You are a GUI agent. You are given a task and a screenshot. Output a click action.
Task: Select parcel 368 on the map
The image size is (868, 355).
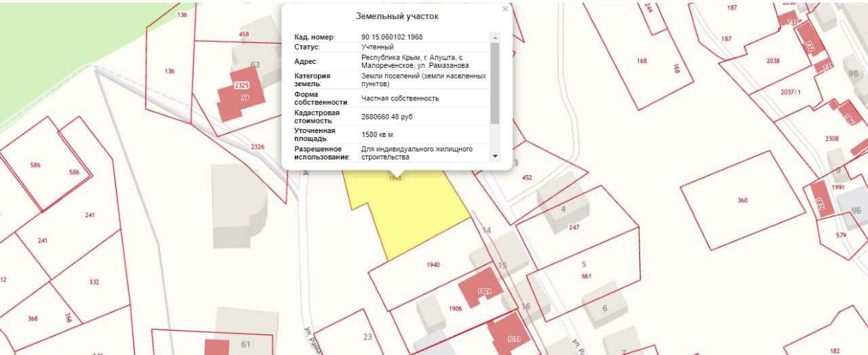coord(32,318)
